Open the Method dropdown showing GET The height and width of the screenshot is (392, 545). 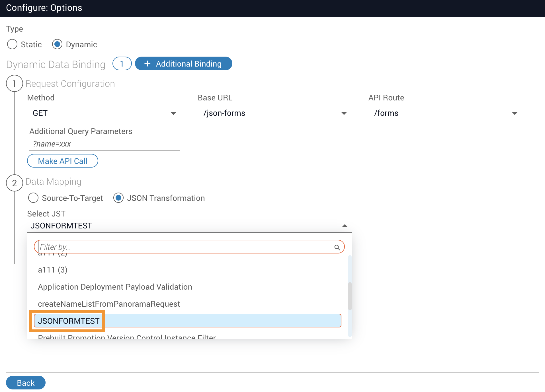pos(104,113)
